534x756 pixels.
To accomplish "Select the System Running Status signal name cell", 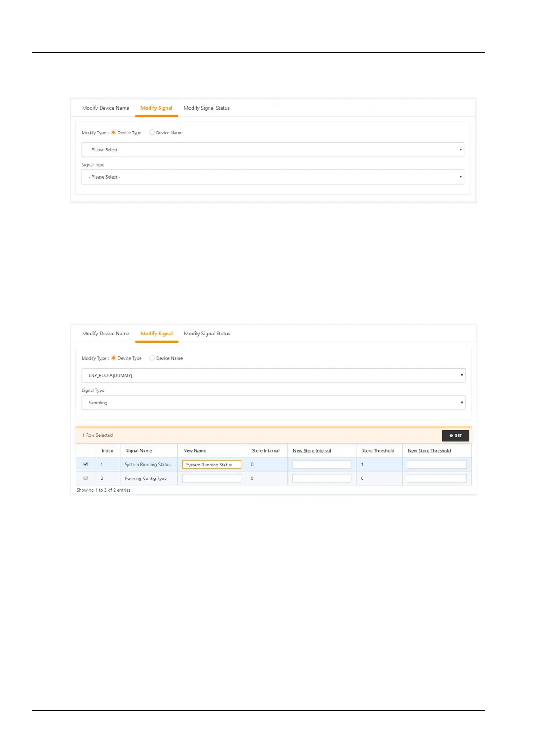I will 148,465.
